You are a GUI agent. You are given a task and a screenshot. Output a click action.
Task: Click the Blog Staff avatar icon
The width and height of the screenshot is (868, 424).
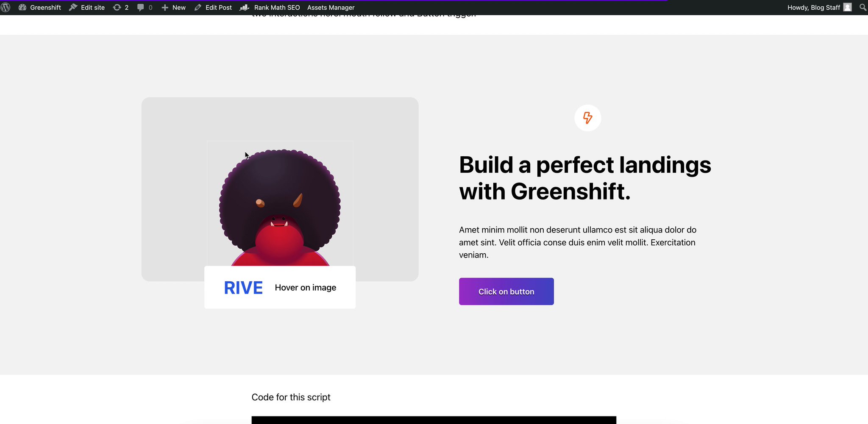pyautogui.click(x=847, y=7)
